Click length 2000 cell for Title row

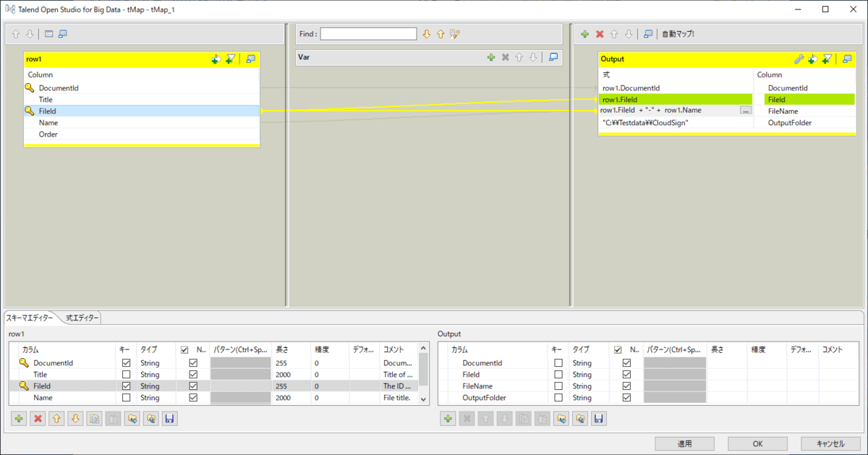pyautogui.click(x=292, y=374)
